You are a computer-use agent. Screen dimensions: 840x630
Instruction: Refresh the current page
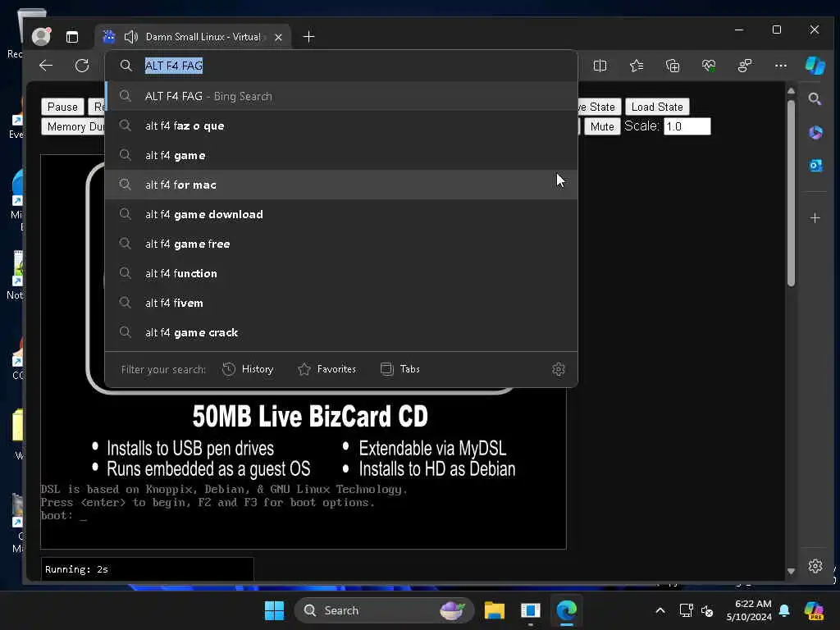click(82, 66)
